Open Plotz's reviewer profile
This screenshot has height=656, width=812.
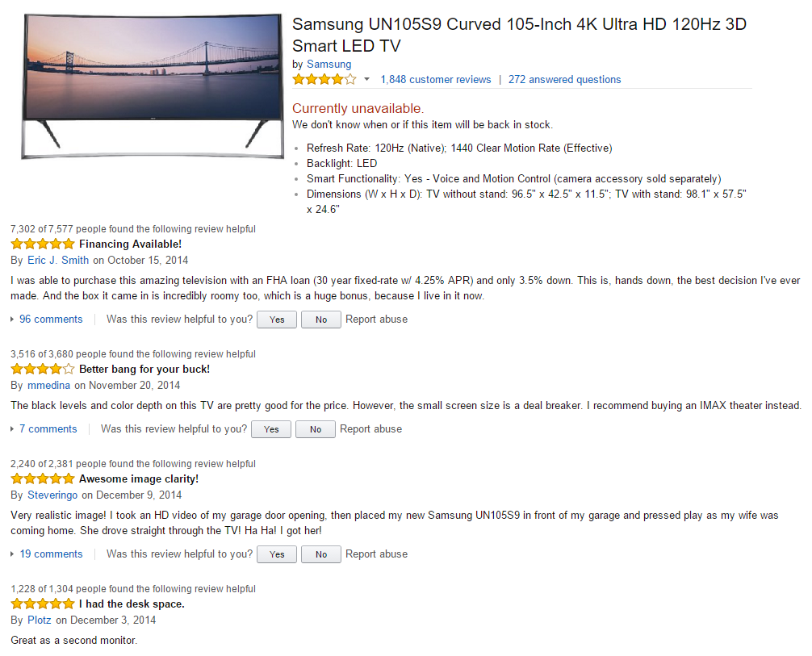[40, 620]
